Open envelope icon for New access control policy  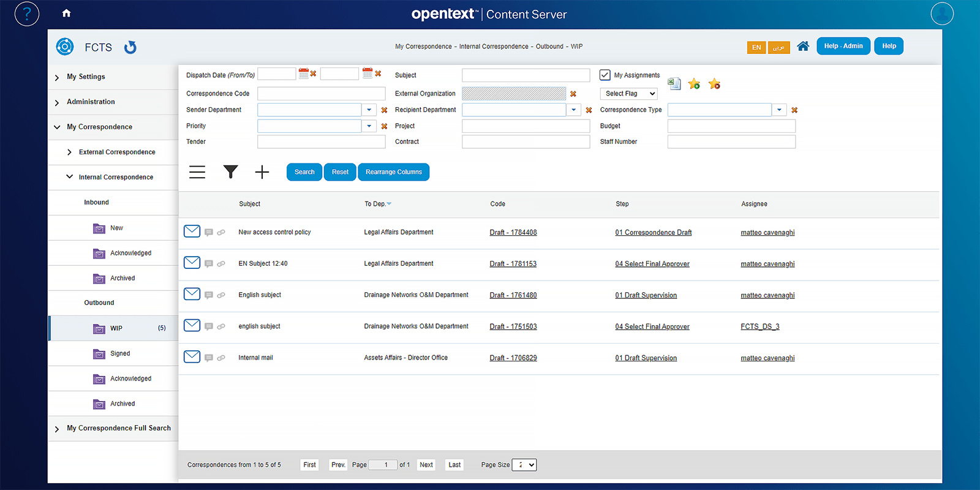192,232
